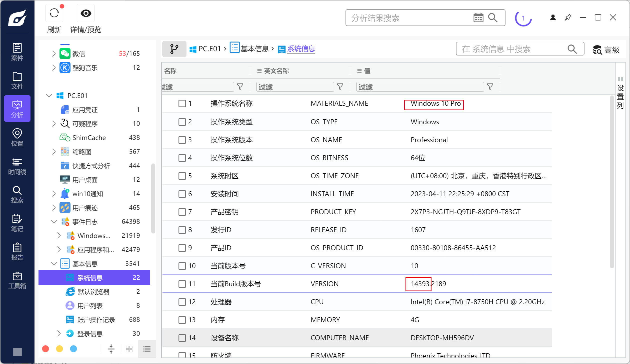Open 详情/预览 eye icon
Image resolution: width=630 pixels, height=364 pixels.
click(86, 13)
